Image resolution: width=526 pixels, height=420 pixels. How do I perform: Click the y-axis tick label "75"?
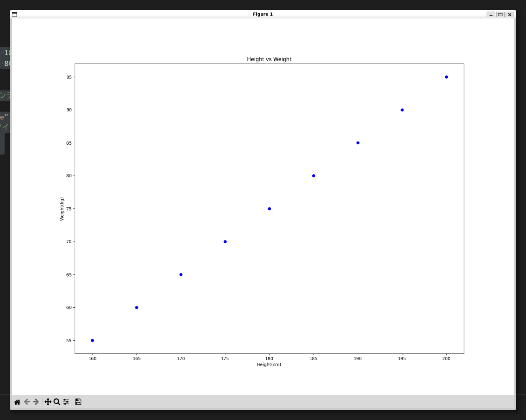click(69, 209)
